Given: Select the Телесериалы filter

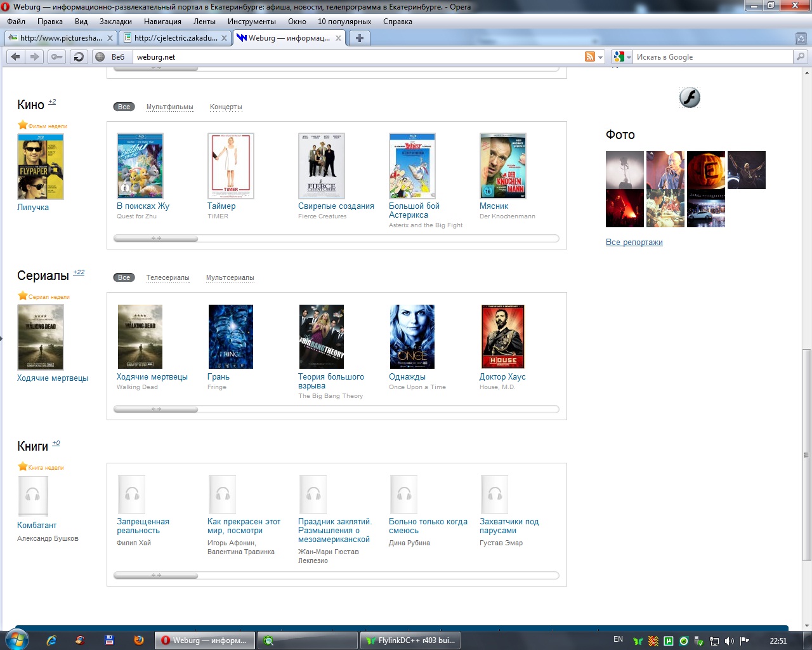Looking at the screenshot, I should tap(168, 277).
